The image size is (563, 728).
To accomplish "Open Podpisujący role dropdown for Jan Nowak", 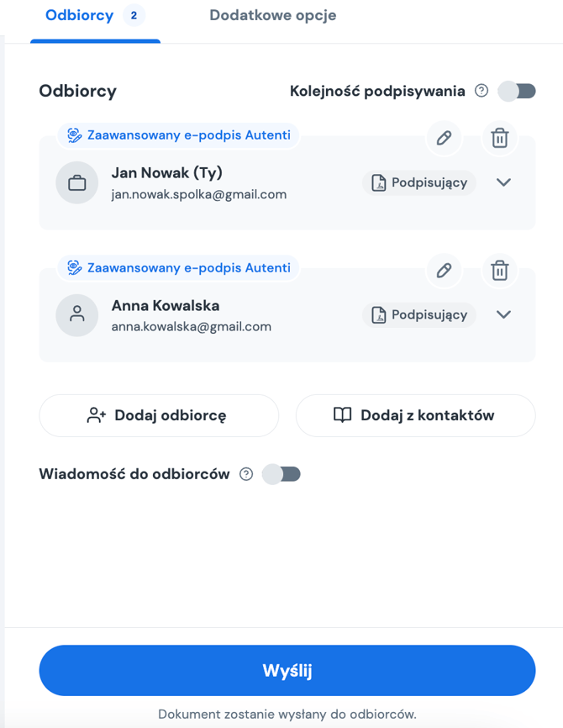I will coord(419,182).
